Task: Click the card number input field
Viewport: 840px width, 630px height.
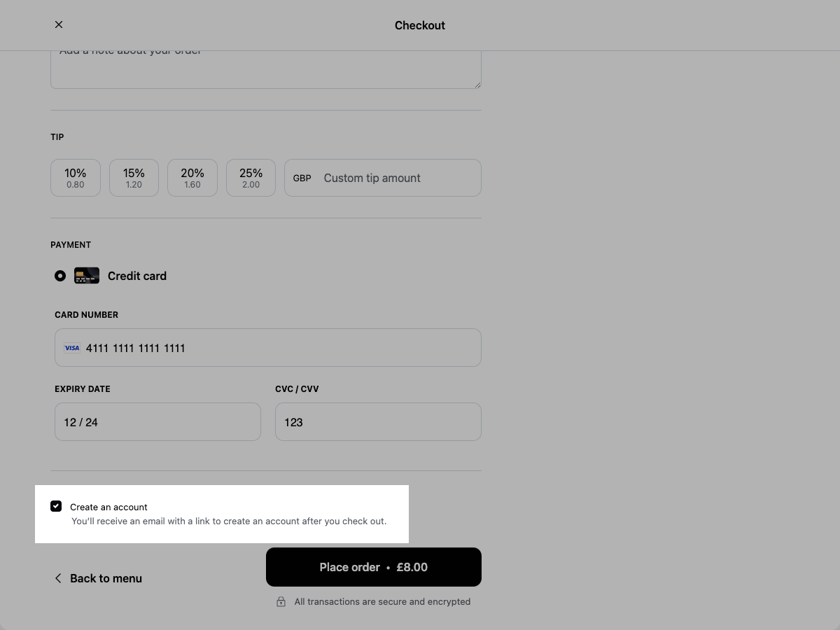Action: point(268,347)
